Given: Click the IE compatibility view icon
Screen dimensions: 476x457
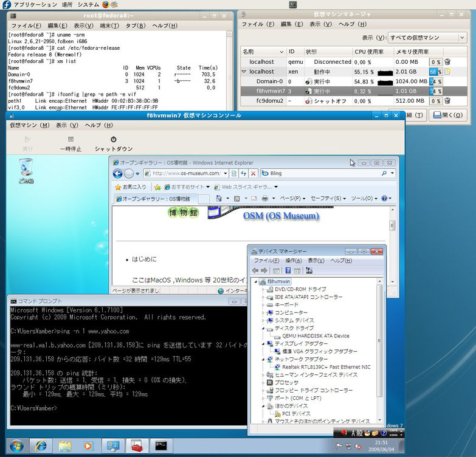Looking at the screenshot, I should tap(234, 173).
